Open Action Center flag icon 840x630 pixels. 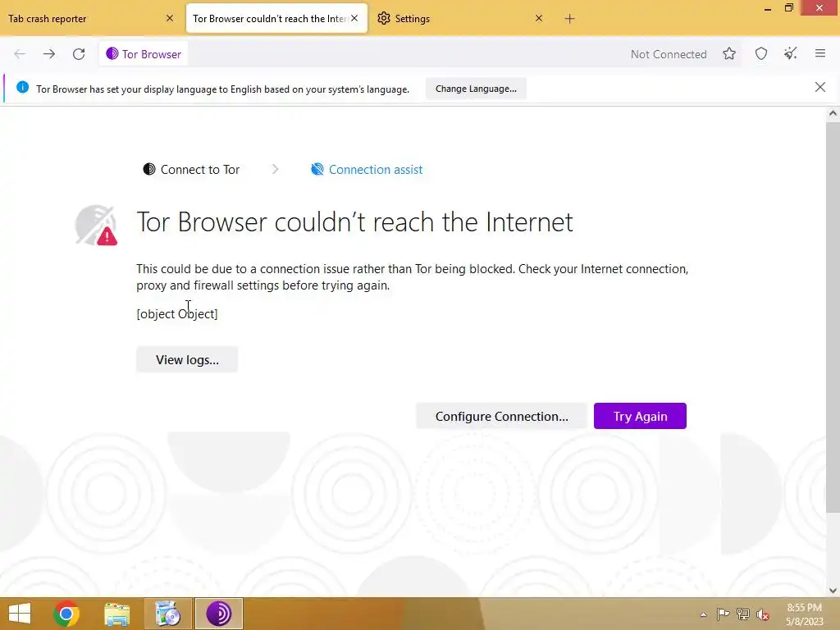coord(723,614)
